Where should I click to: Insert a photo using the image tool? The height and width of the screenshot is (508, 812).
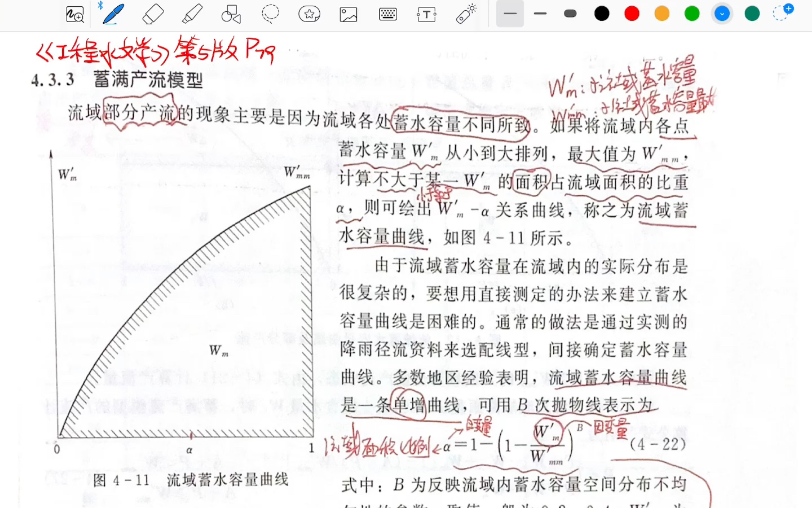348,14
